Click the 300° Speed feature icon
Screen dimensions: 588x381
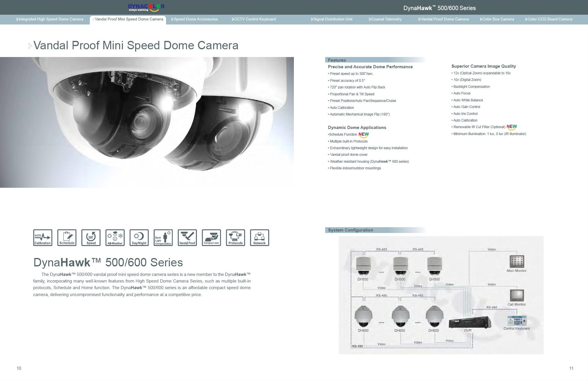click(91, 238)
